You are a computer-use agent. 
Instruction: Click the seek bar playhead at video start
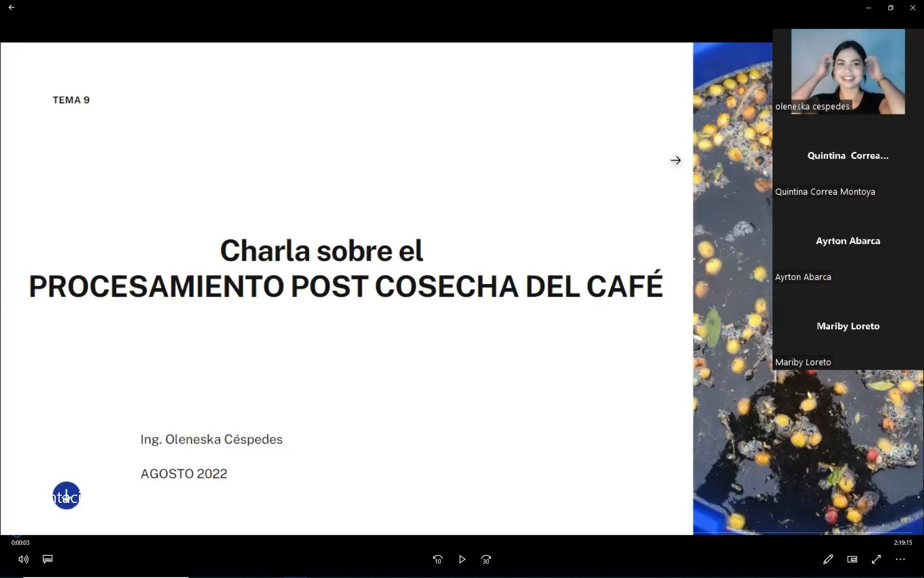click(17, 534)
